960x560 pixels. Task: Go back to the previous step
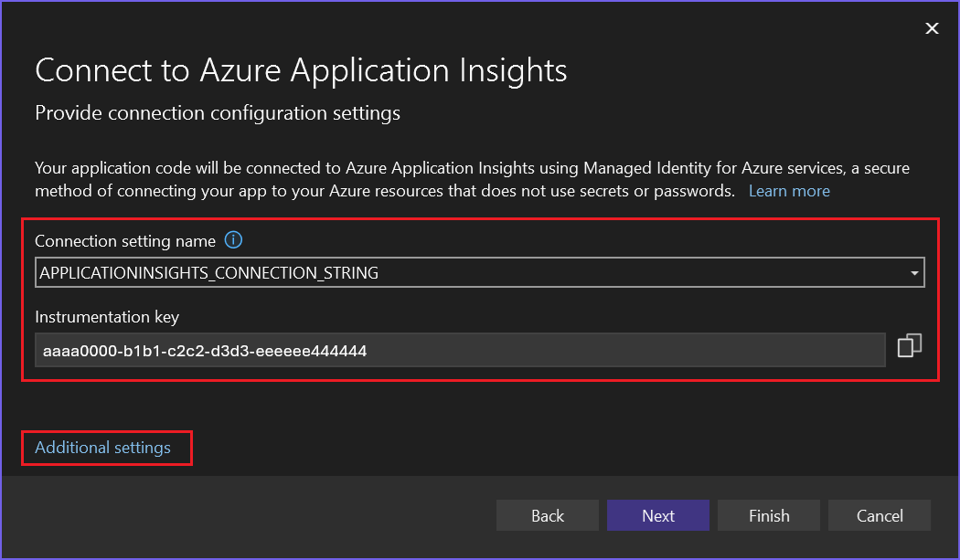pos(547,514)
